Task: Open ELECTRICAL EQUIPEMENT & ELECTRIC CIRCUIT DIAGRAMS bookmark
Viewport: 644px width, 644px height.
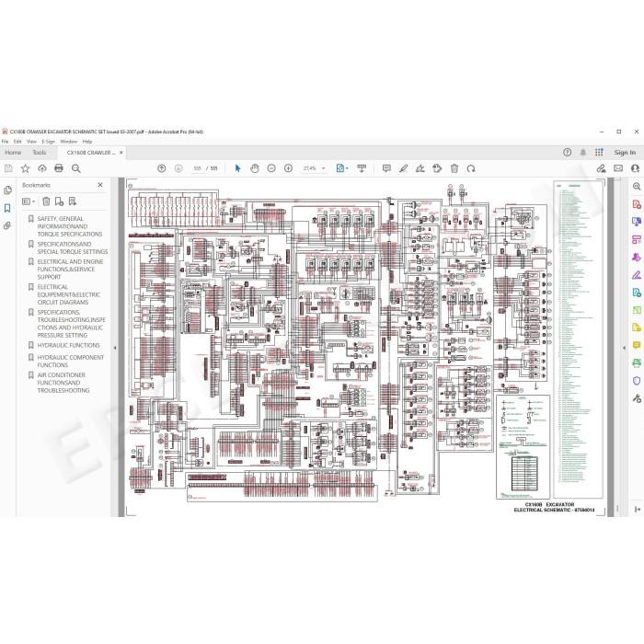Action: coord(68,294)
